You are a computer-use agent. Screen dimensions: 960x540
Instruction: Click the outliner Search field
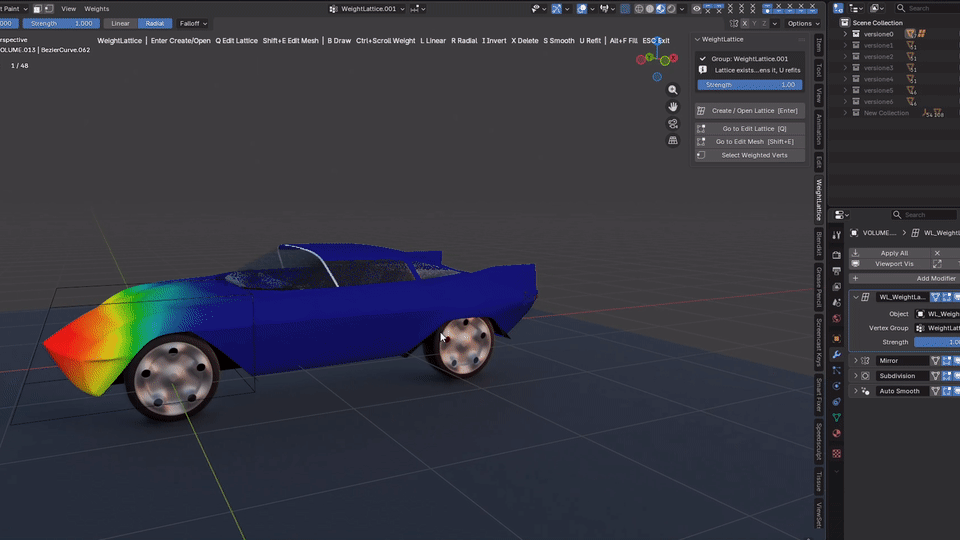coord(926,8)
